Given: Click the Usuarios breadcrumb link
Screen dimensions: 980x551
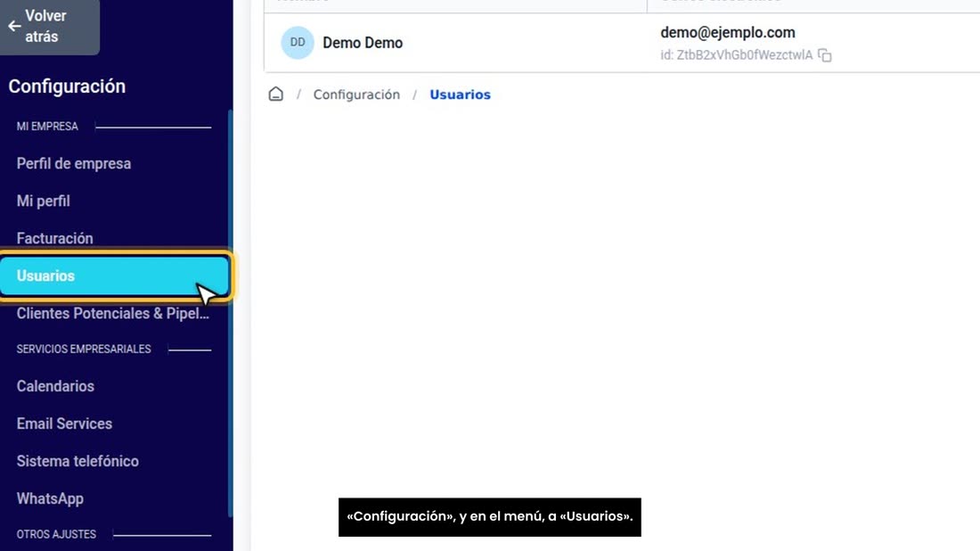Looking at the screenshot, I should point(460,95).
